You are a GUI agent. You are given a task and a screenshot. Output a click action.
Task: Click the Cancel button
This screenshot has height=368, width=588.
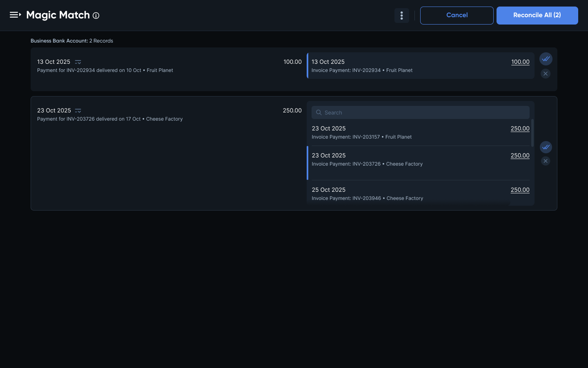pos(457,16)
